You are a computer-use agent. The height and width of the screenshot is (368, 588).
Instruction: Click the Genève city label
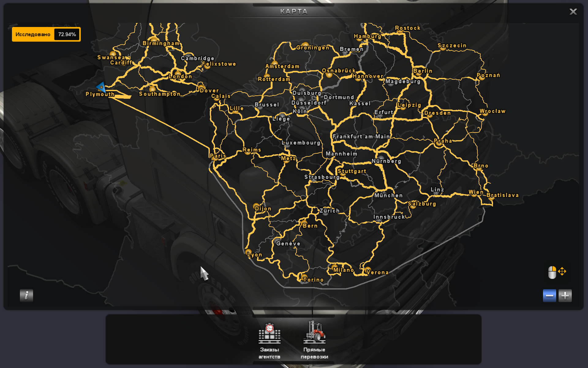pos(288,243)
